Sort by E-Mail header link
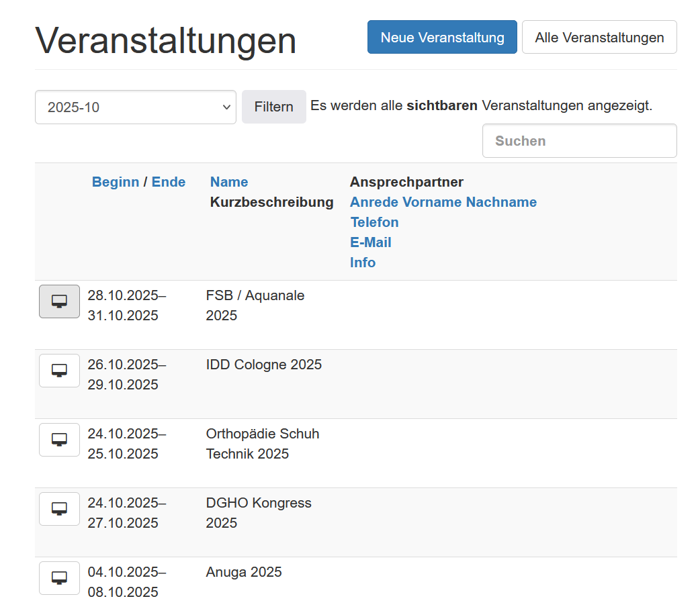The image size is (700, 611). [370, 242]
